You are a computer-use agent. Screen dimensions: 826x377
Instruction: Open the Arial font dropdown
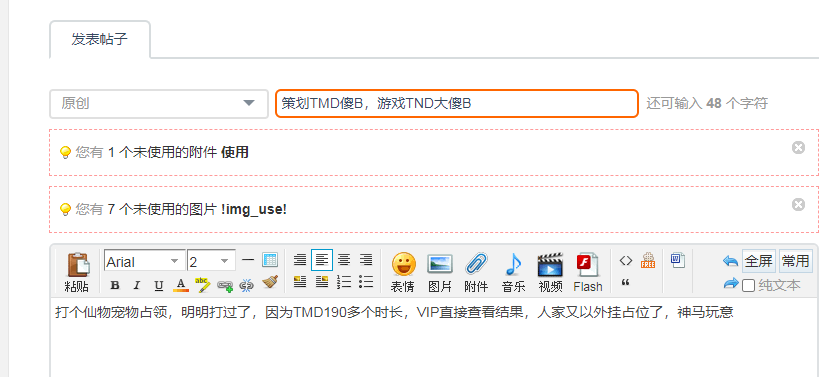point(144,261)
